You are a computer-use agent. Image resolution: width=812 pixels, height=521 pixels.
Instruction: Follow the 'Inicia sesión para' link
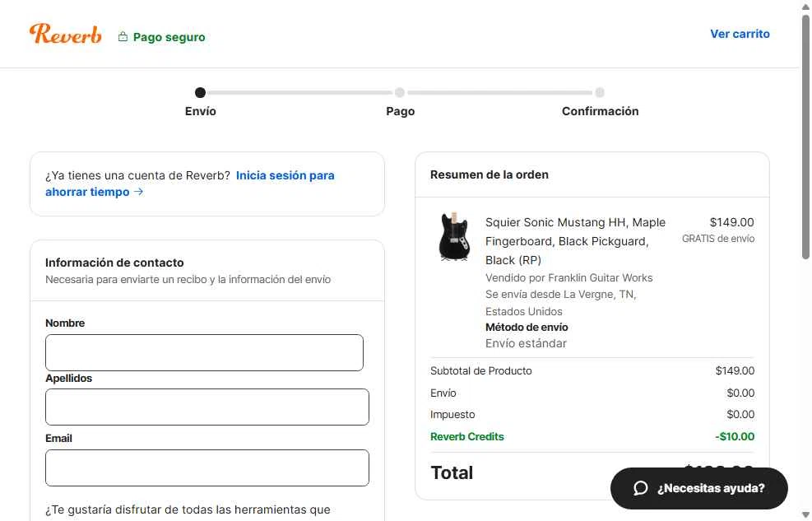[285, 175]
